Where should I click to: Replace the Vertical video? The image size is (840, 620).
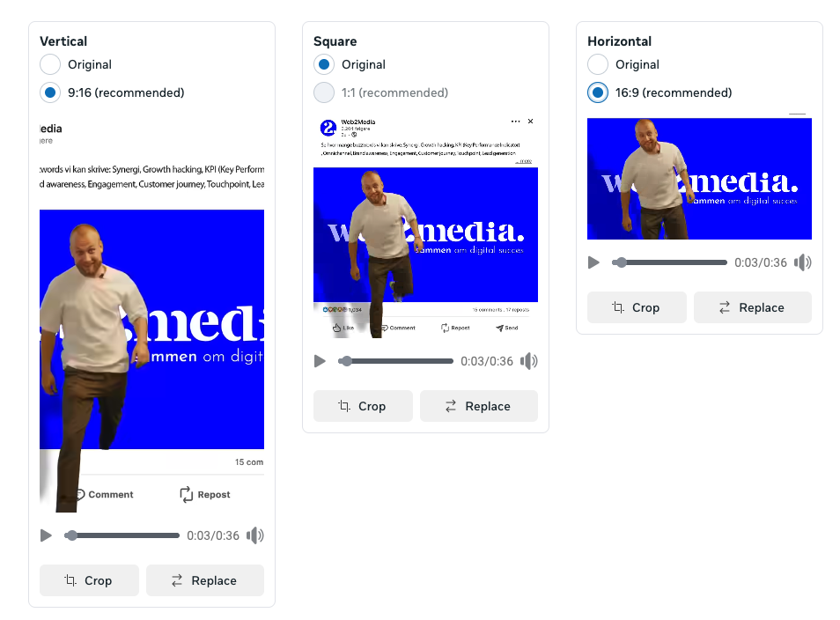[205, 580]
